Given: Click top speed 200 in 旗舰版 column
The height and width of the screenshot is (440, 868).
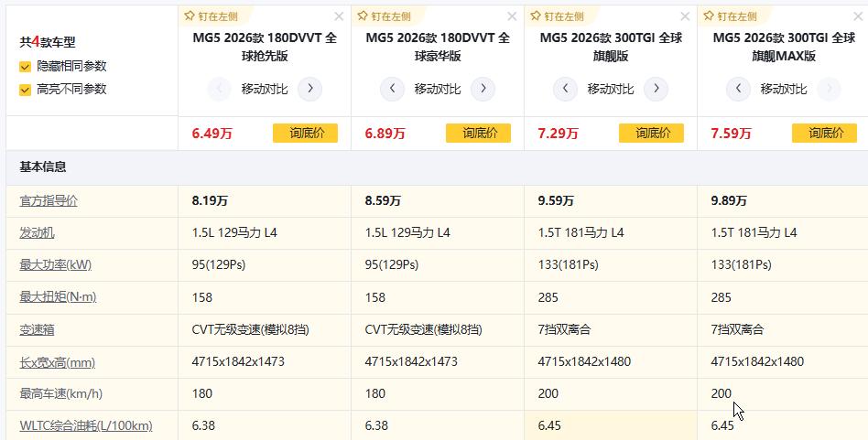Looking at the screenshot, I should point(548,393).
